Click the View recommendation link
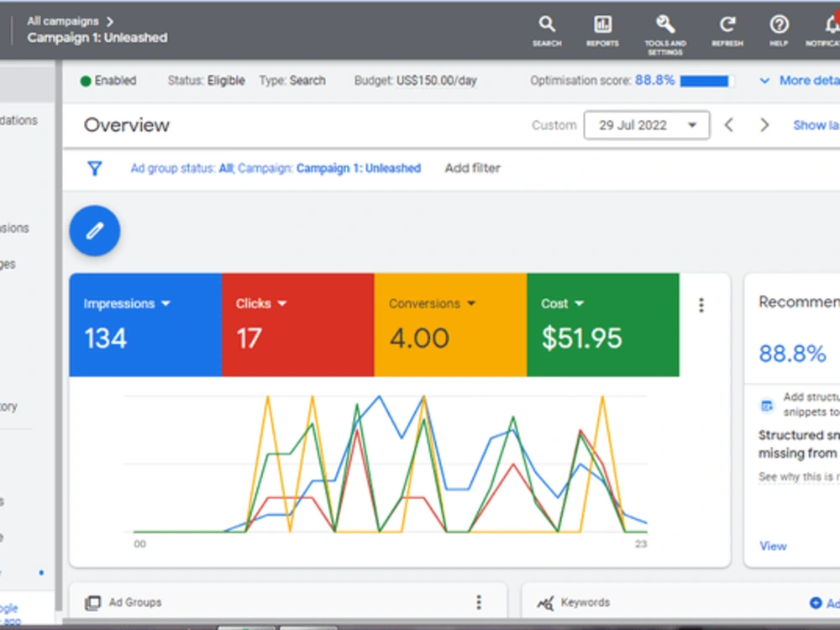 (x=773, y=547)
